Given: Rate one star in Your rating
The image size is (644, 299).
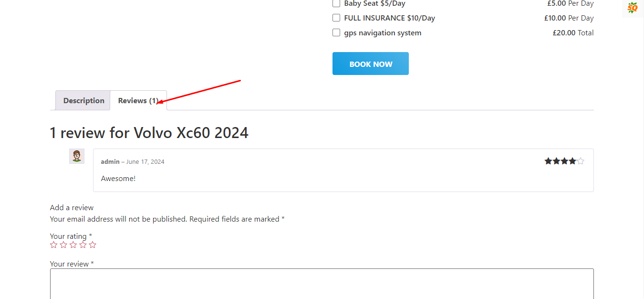Looking at the screenshot, I should click(x=54, y=245).
